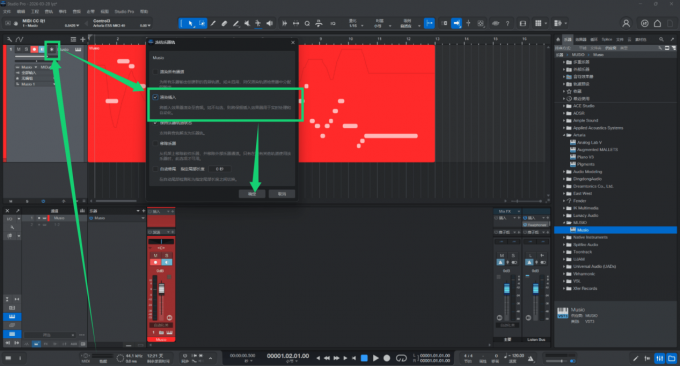The image size is (680, 366).
Task: Select the Eraser tool
Action: click(224, 23)
